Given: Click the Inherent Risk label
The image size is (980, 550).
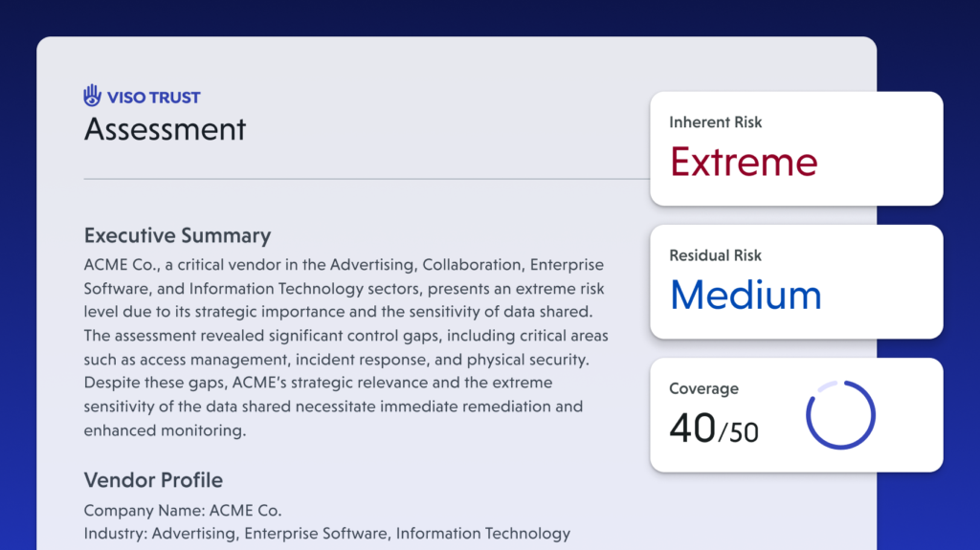Looking at the screenshot, I should point(716,122).
